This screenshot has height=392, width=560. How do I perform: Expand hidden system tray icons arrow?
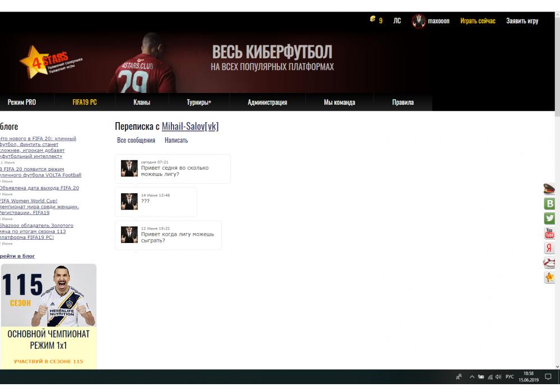pos(472,377)
